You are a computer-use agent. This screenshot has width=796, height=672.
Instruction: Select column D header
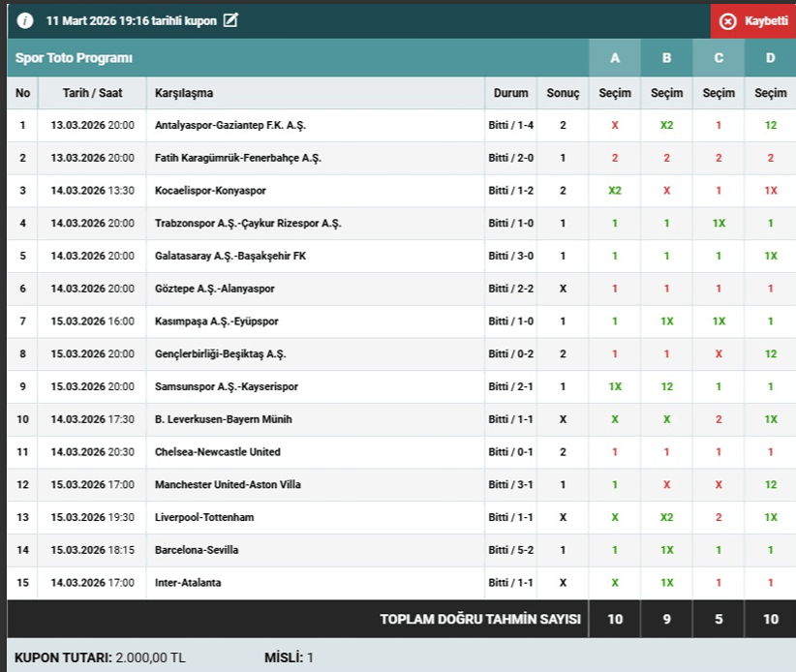[x=770, y=58]
